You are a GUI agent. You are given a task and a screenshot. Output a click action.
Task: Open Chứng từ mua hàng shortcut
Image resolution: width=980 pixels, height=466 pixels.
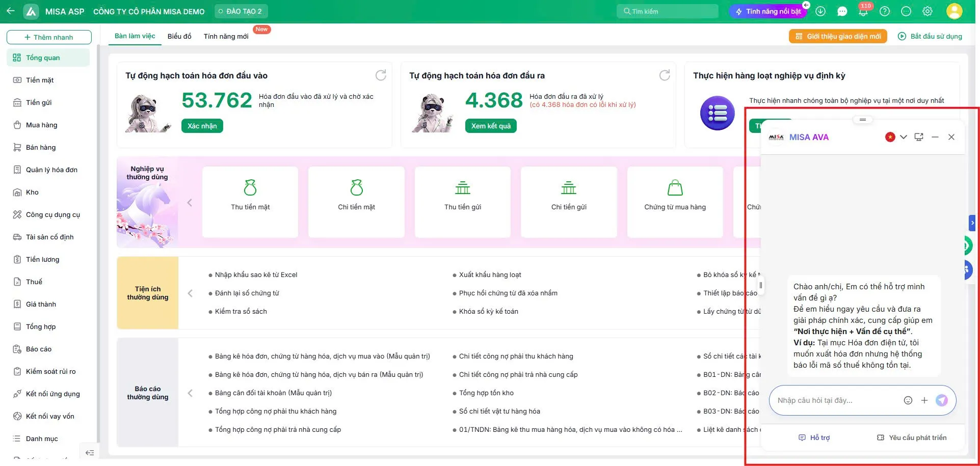point(675,202)
